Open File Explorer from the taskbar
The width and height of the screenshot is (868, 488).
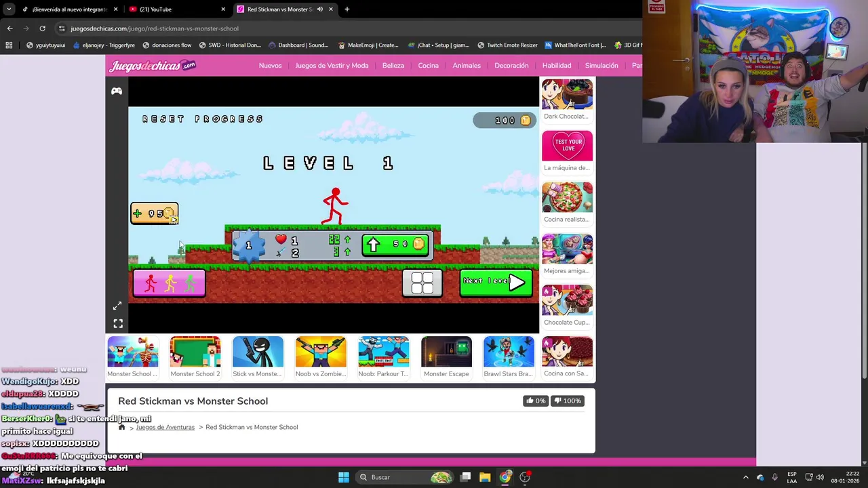click(x=485, y=477)
